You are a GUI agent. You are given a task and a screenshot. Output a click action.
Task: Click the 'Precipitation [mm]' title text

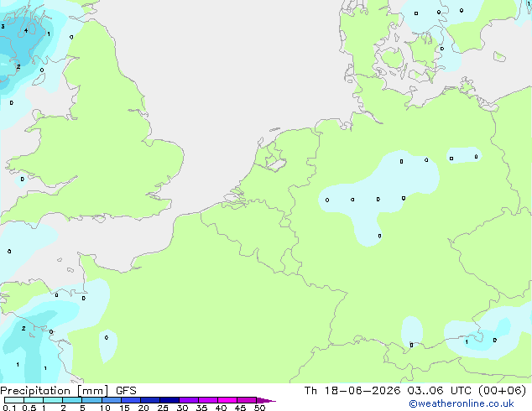pyautogui.click(x=55, y=391)
